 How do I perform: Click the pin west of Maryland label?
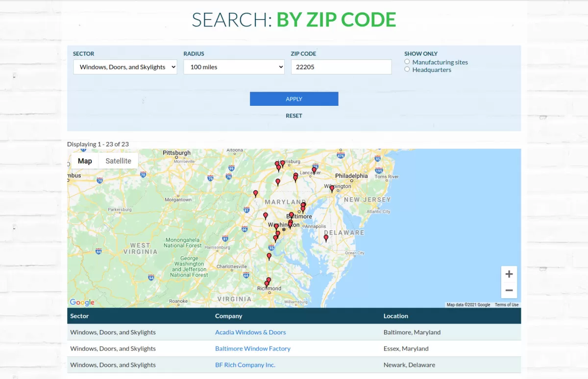click(255, 193)
